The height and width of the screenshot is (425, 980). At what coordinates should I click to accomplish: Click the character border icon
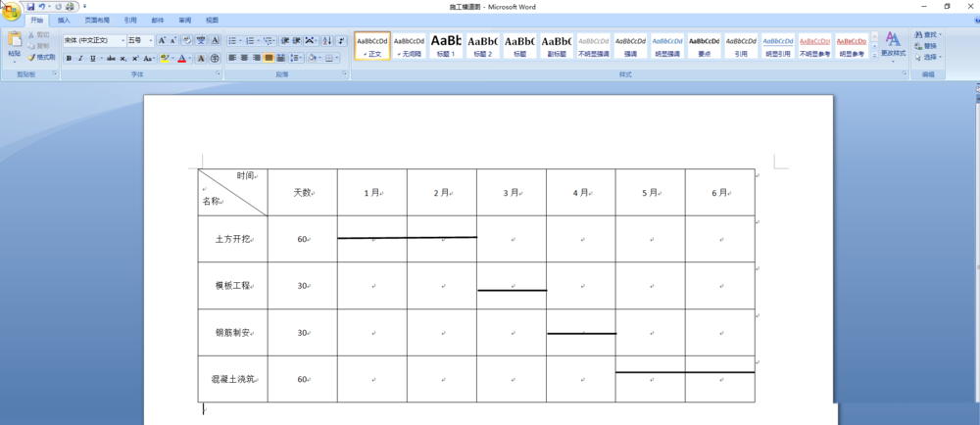(x=215, y=40)
